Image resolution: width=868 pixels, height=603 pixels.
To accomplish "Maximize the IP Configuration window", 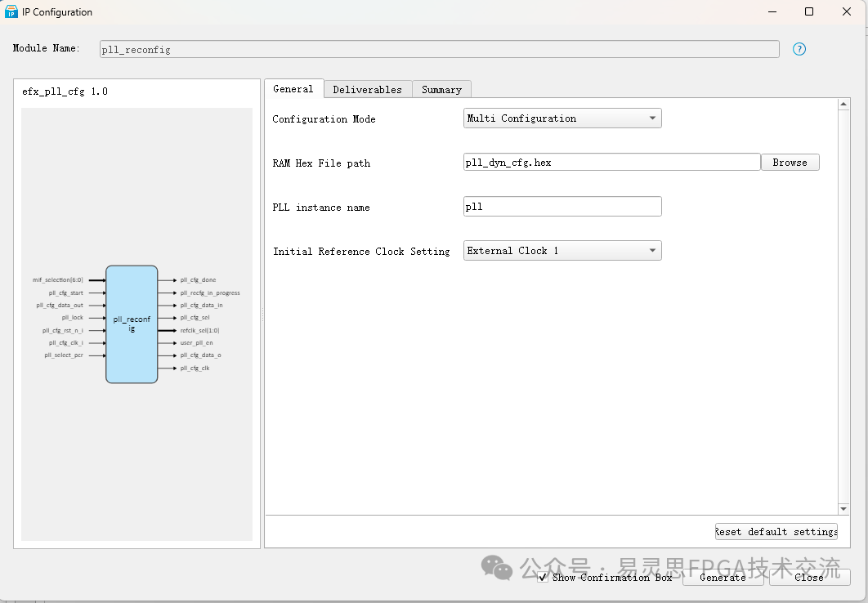I will [x=809, y=11].
